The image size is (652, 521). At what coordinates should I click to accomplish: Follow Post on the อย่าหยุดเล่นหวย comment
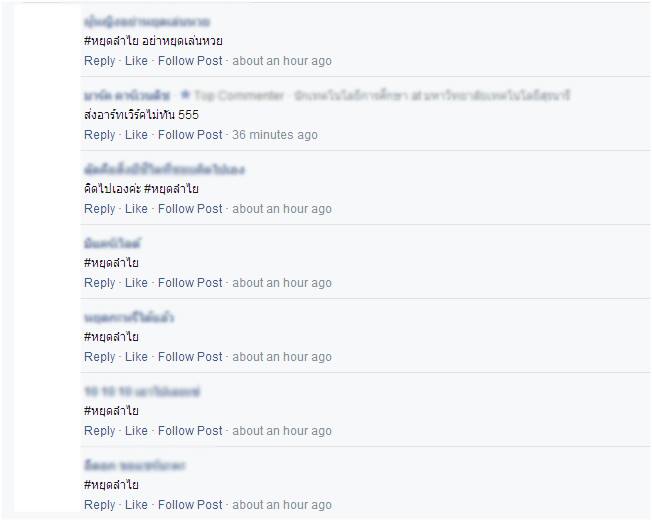click(x=190, y=61)
